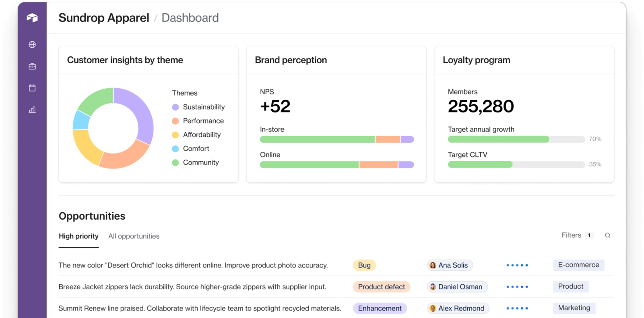Click the Product defect tag

(x=382, y=287)
